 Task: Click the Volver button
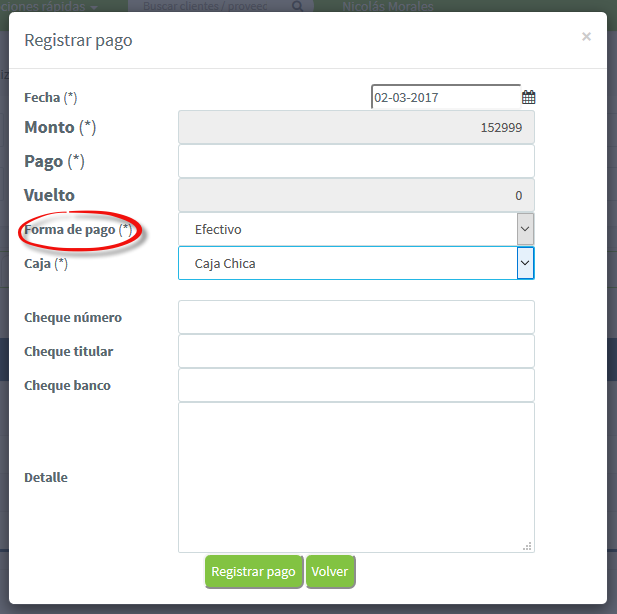330,572
